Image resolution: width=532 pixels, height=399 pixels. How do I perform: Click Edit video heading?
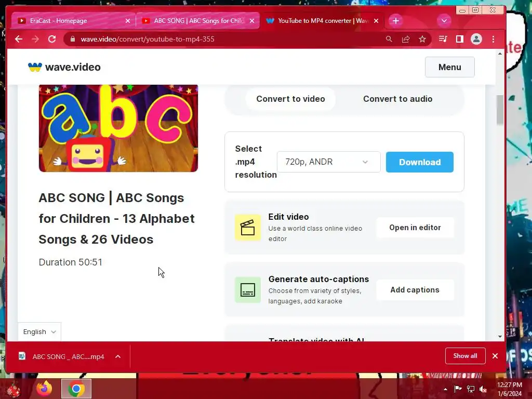pyautogui.click(x=288, y=217)
